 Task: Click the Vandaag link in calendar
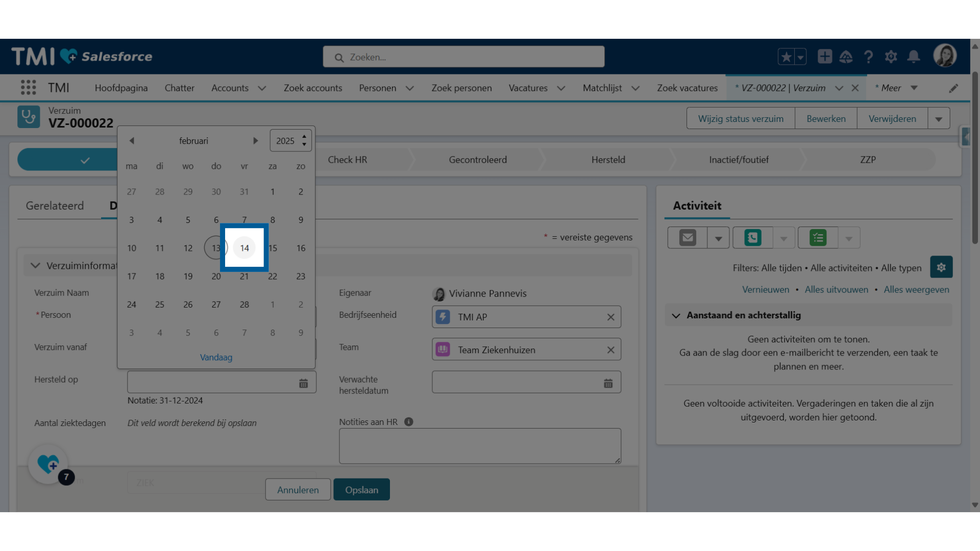click(216, 357)
